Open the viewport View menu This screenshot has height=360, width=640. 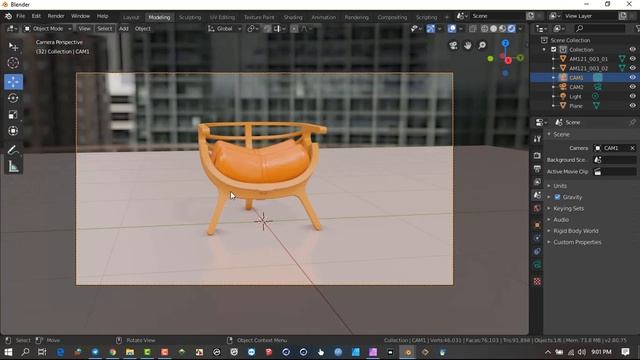(84, 29)
